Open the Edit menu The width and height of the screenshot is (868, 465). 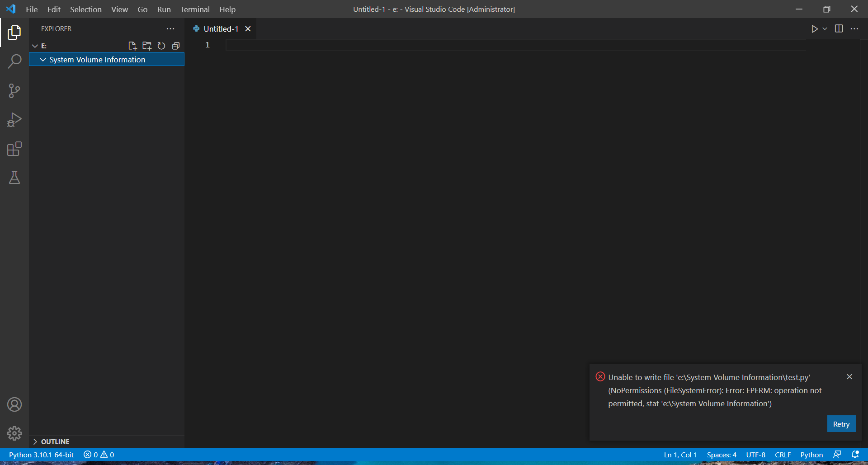(54, 9)
